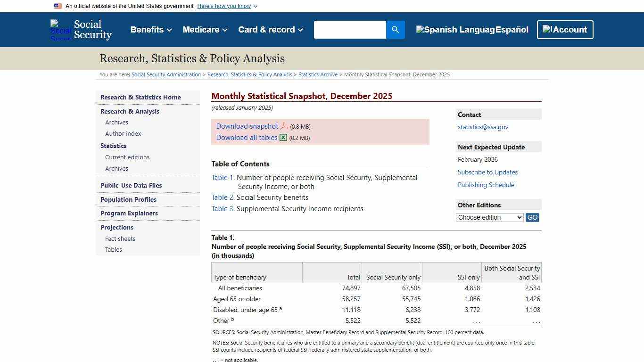
Task: Click Subscribe to Updates
Action: coord(487,172)
